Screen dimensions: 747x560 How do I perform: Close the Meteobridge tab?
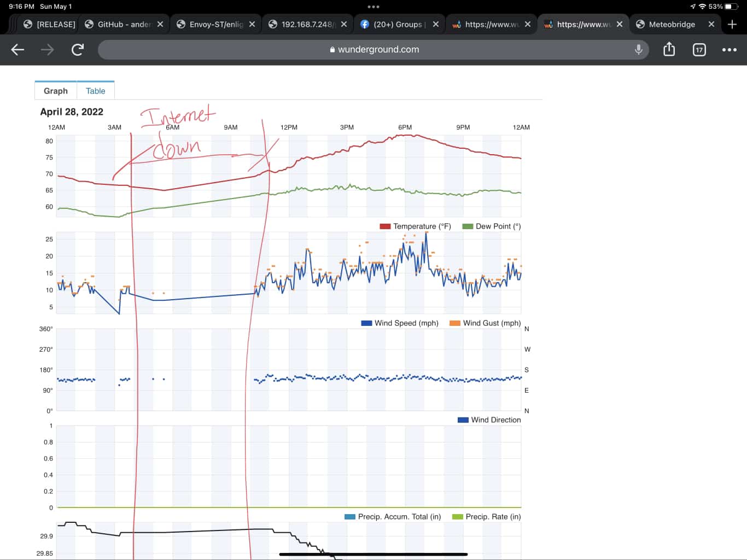pos(711,24)
